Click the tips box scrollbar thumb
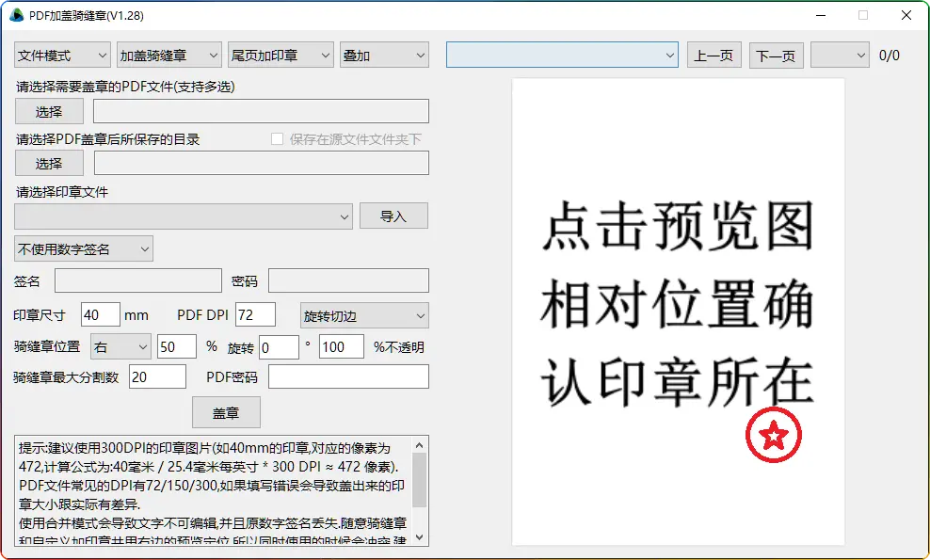The image size is (930, 560). pos(419,481)
